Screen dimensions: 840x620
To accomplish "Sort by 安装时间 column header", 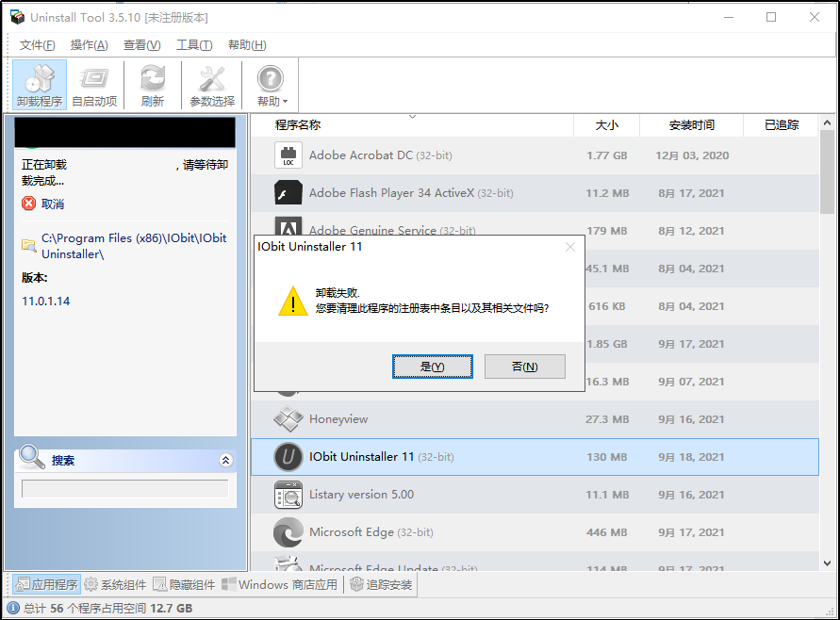I will click(692, 124).
